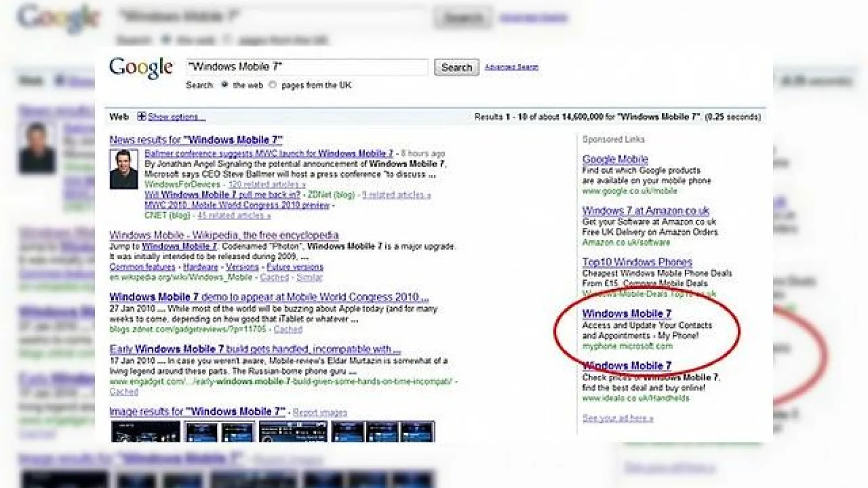
Task: Open Top10 Windows Phones sponsored link
Action: tap(637, 262)
